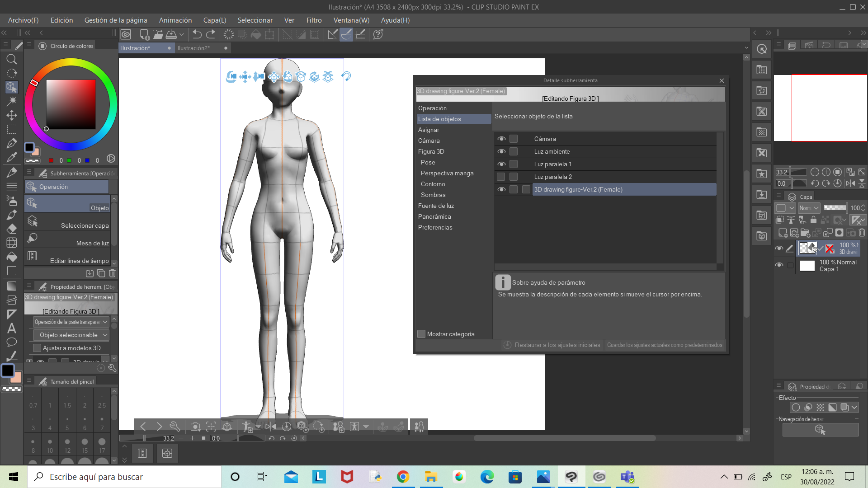Viewport: 868px width, 488px height.
Task: Enable the Ajustar a modelos 3D checkbox
Action: pyautogui.click(x=38, y=348)
